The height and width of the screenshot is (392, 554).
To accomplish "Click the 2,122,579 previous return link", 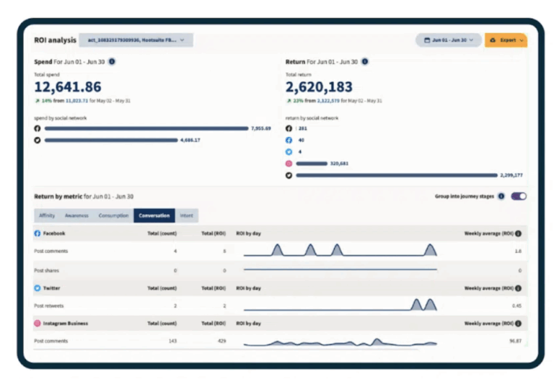I will coord(328,101).
